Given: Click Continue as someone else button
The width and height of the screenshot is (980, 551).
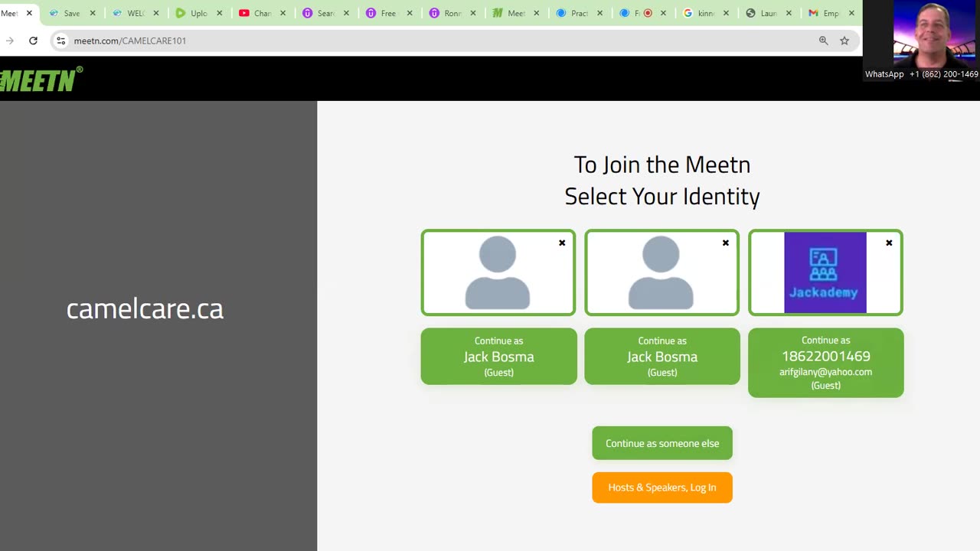Looking at the screenshot, I should click(662, 443).
